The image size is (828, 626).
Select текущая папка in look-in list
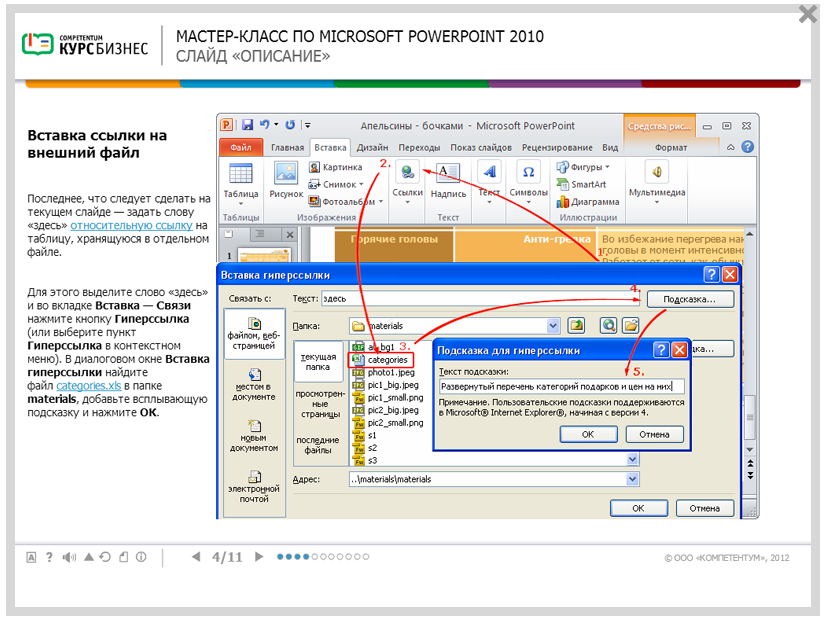click(x=318, y=362)
